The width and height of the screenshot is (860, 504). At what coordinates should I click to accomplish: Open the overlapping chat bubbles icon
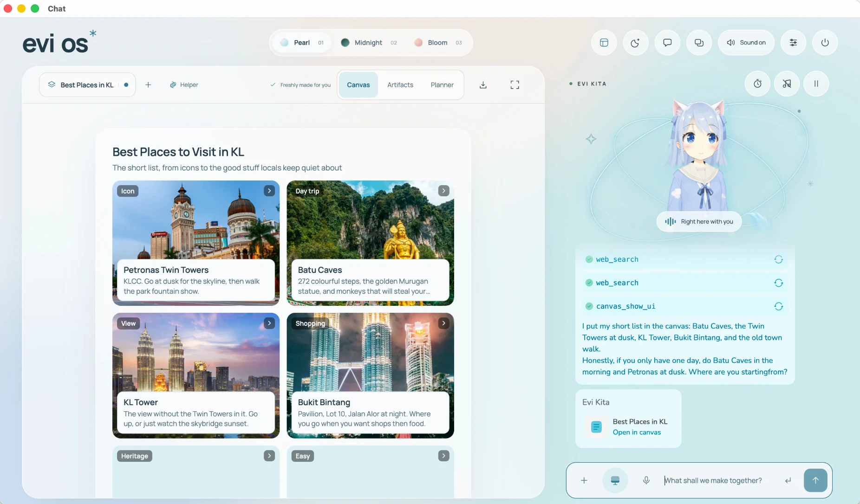(699, 43)
